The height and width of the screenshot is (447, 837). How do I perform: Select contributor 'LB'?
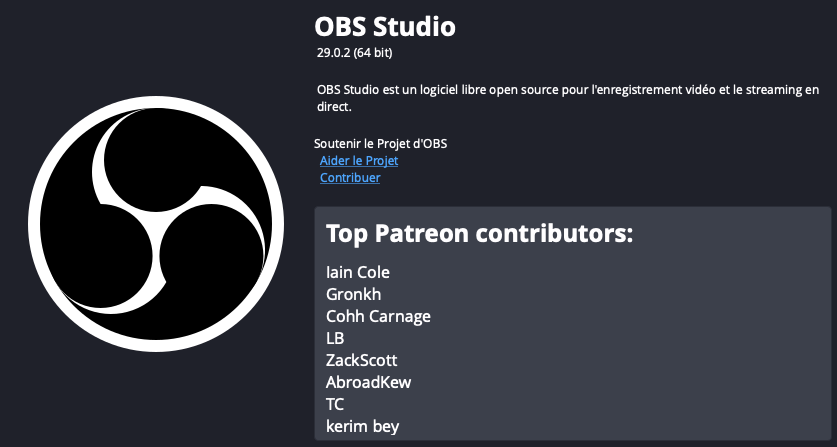click(x=335, y=339)
